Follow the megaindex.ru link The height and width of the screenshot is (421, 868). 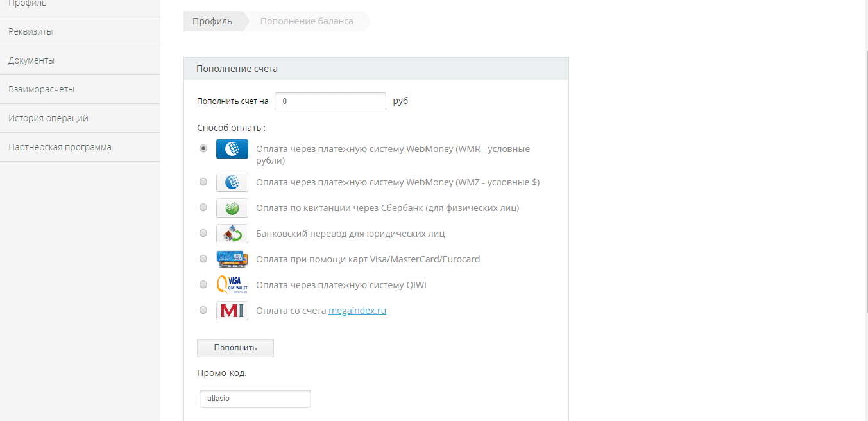coord(357,311)
